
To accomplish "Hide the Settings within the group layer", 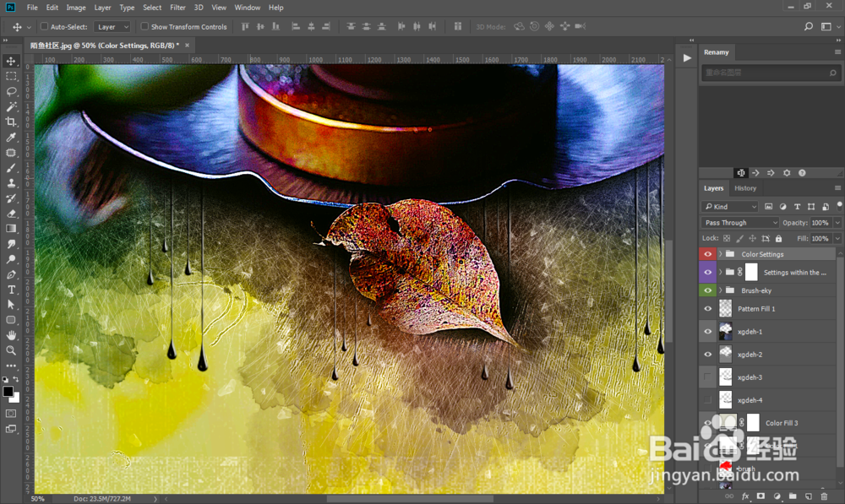I will (707, 273).
